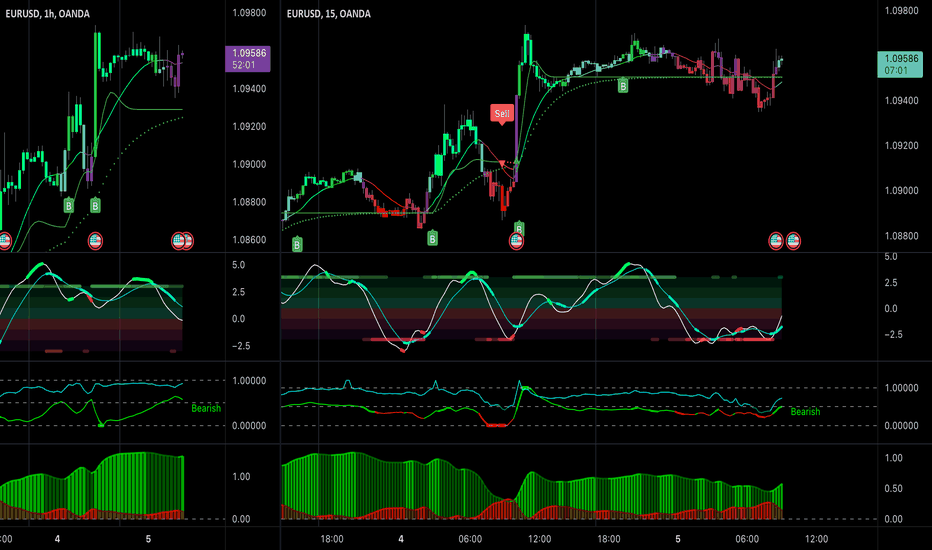The image size is (932, 550).
Task: Click the EURUSD, 1h, OANDA chart title
Action: click(48, 14)
